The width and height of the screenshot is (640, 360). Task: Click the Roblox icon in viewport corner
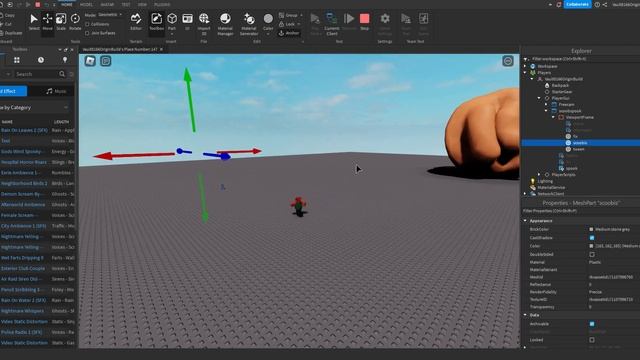click(x=90, y=61)
